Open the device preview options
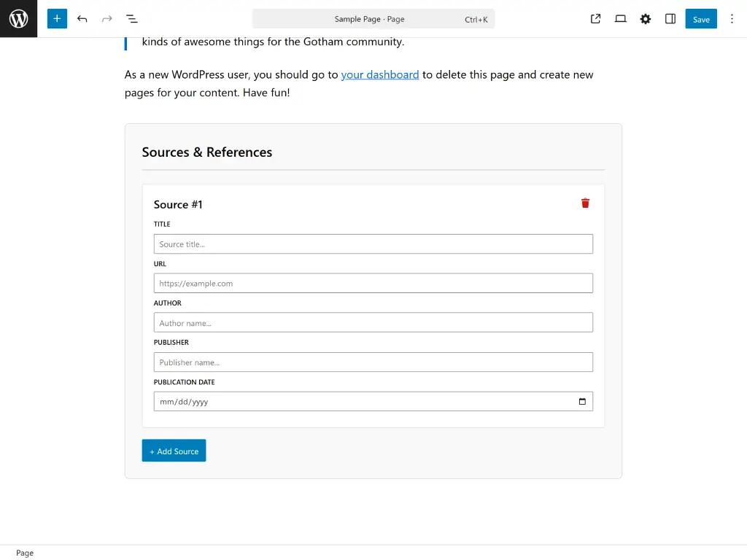The width and height of the screenshot is (747, 560). pos(620,19)
